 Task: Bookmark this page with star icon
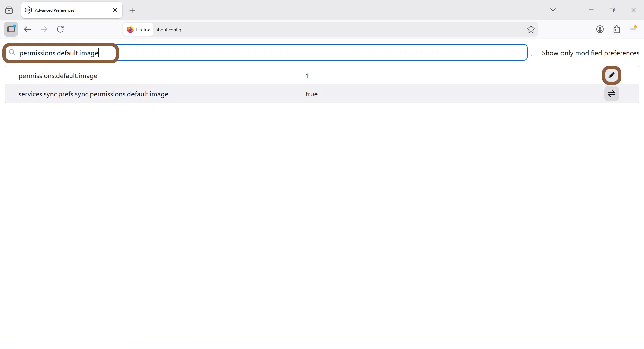click(531, 30)
